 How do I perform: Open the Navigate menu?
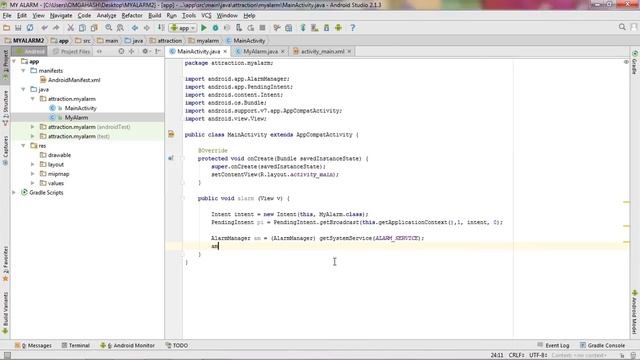tap(61, 16)
